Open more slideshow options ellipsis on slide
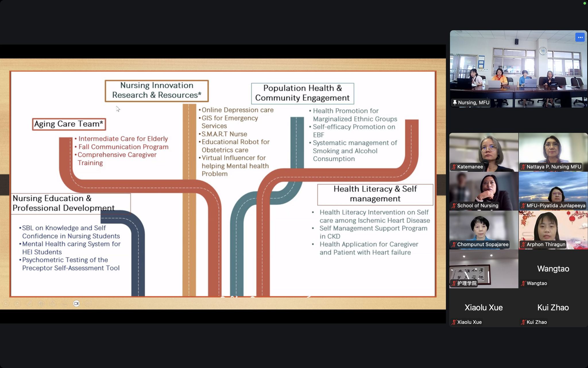 (x=88, y=303)
